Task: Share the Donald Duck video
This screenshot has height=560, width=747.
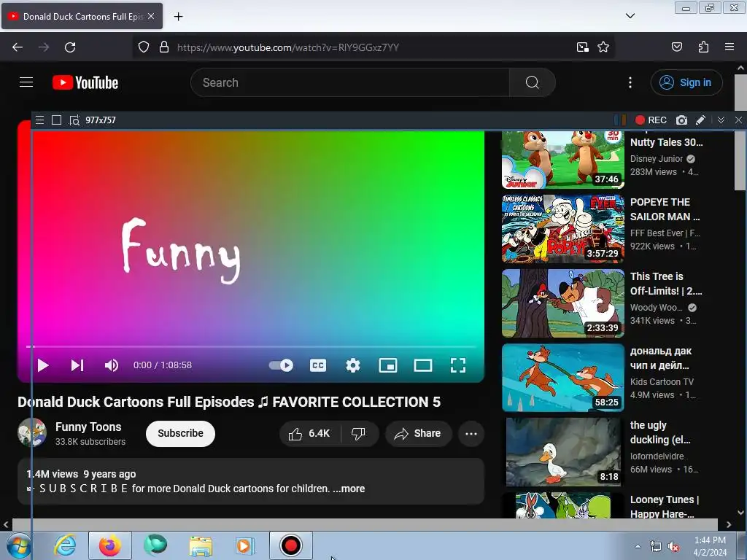Action: [x=418, y=433]
